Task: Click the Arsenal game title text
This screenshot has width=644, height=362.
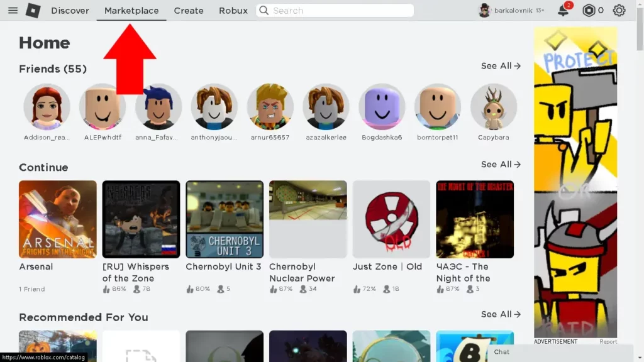Action: [36, 266]
